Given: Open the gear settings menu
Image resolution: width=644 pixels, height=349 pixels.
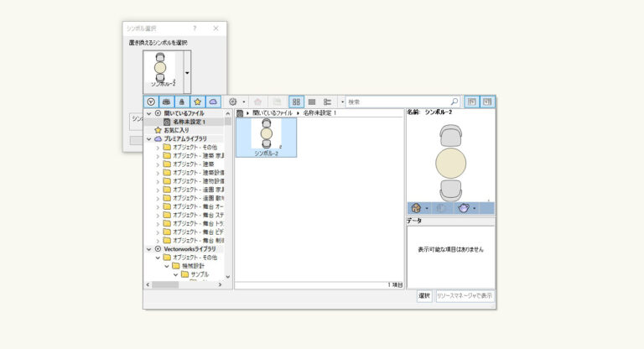Looking at the screenshot, I should coord(234,102).
